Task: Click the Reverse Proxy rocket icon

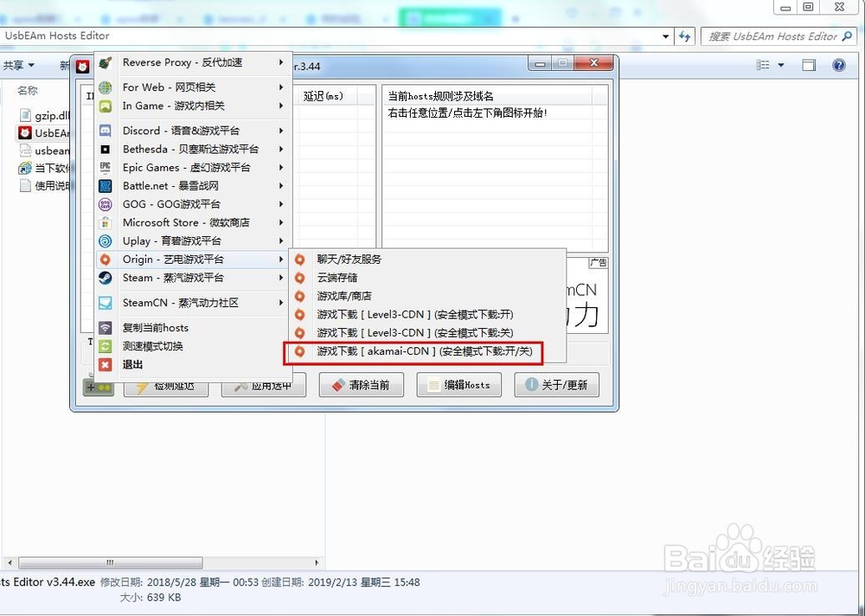Action: pos(105,63)
